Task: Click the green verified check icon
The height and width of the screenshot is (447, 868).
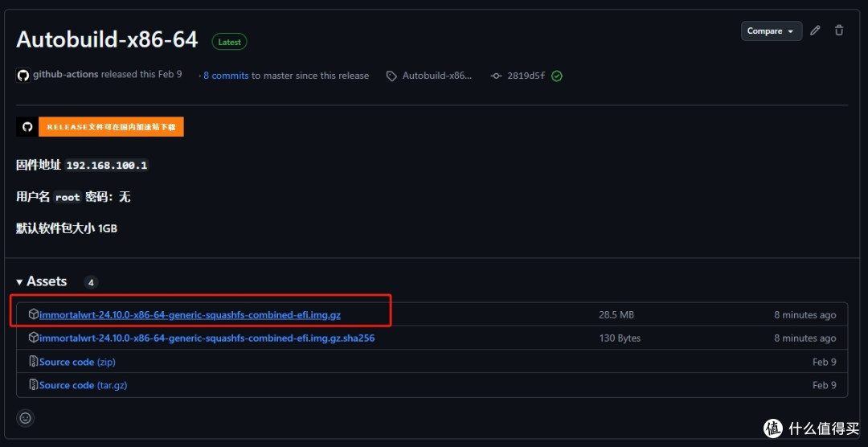Action: tap(557, 76)
